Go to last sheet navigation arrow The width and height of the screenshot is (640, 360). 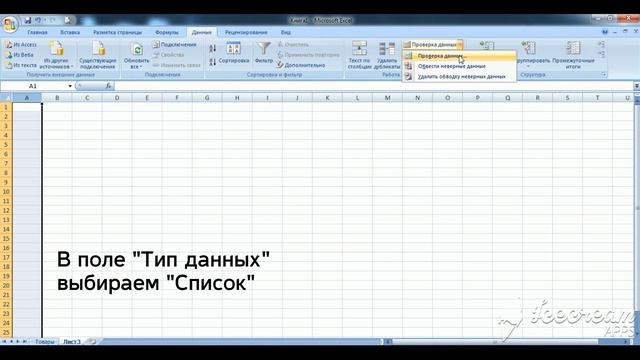point(24,341)
